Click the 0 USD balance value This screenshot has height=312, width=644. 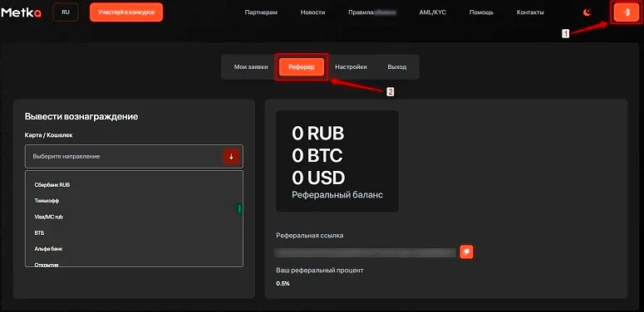tap(318, 178)
